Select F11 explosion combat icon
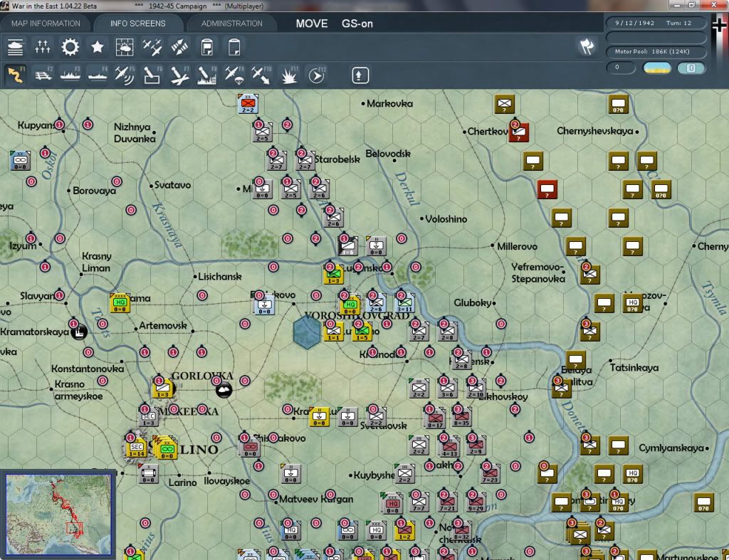This screenshot has height=560, width=729. (289, 75)
